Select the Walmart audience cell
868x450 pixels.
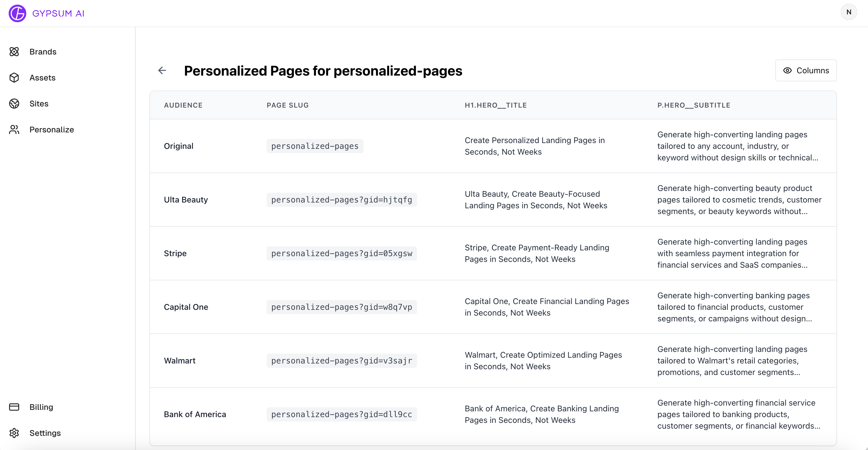tap(179, 360)
